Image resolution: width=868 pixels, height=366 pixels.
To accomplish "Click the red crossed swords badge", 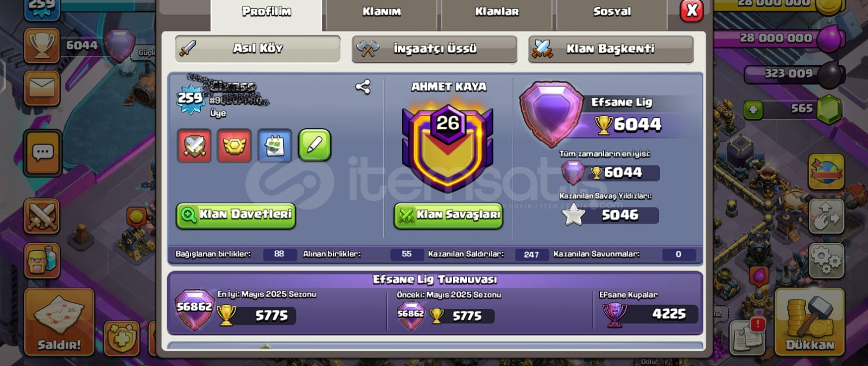I will (194, 146).
